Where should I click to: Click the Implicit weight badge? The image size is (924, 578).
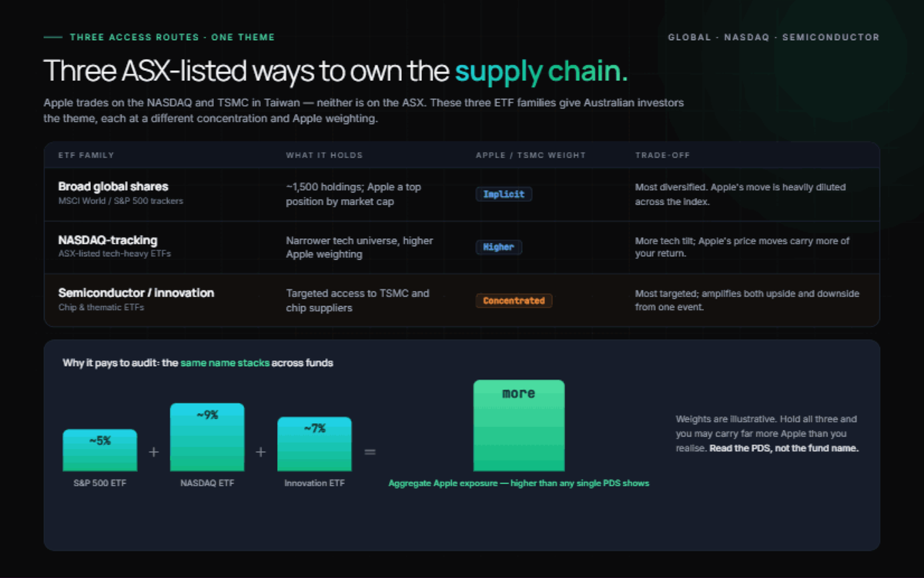tap(504, 194)
